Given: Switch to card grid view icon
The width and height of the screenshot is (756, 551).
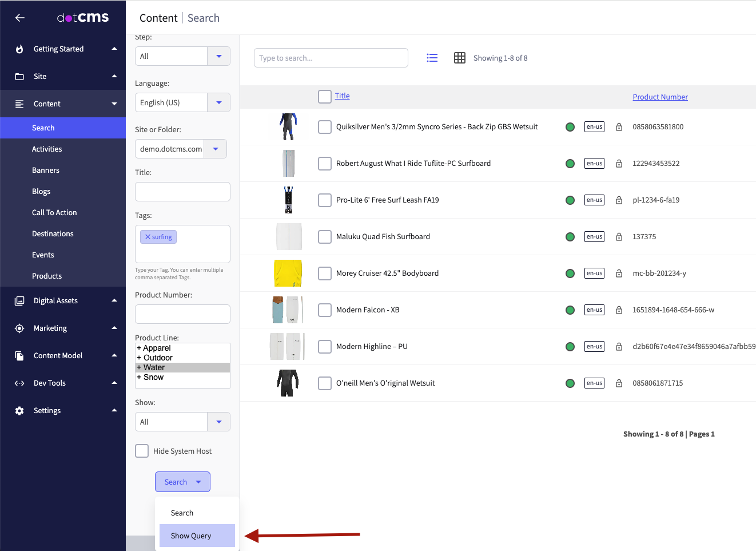Looking at the screenshot, I should coord(459,58).
